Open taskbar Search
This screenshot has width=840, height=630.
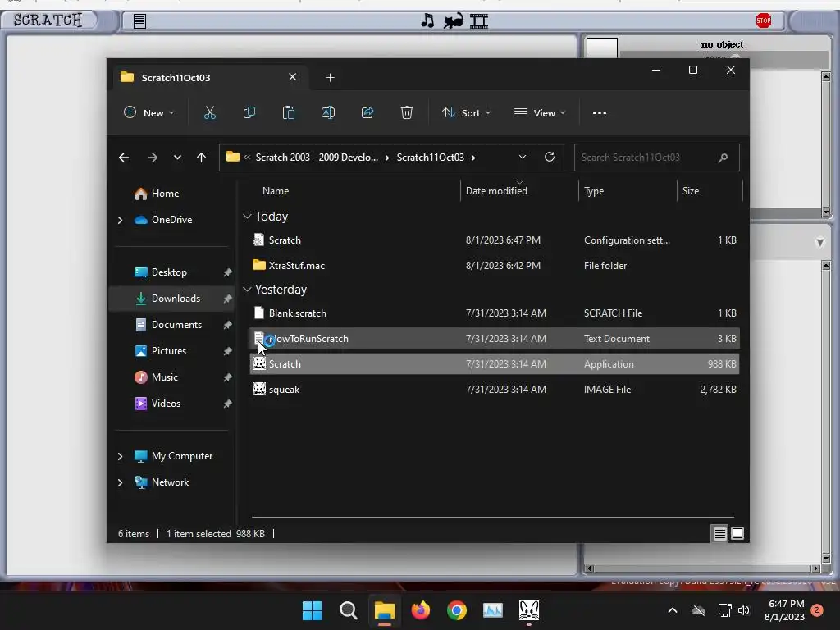pos(348,610)
